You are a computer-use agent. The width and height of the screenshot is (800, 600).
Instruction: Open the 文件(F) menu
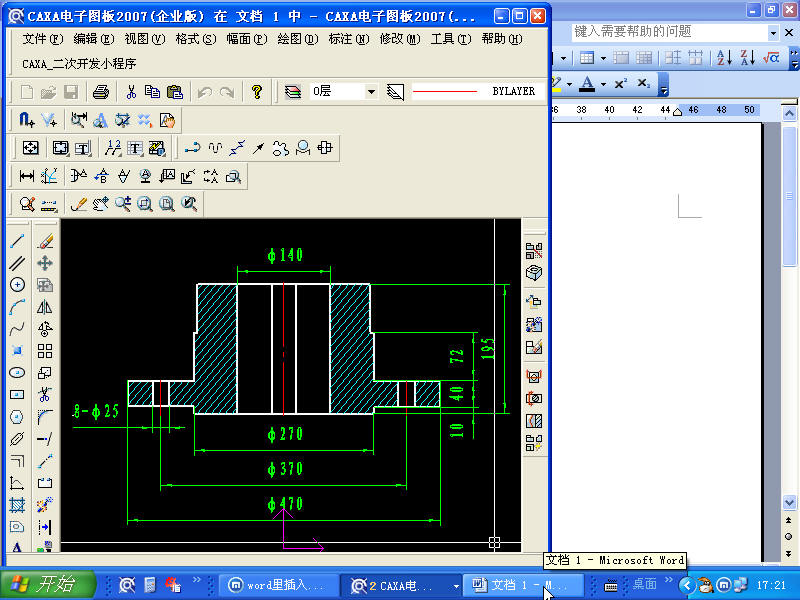pos(43,39)
